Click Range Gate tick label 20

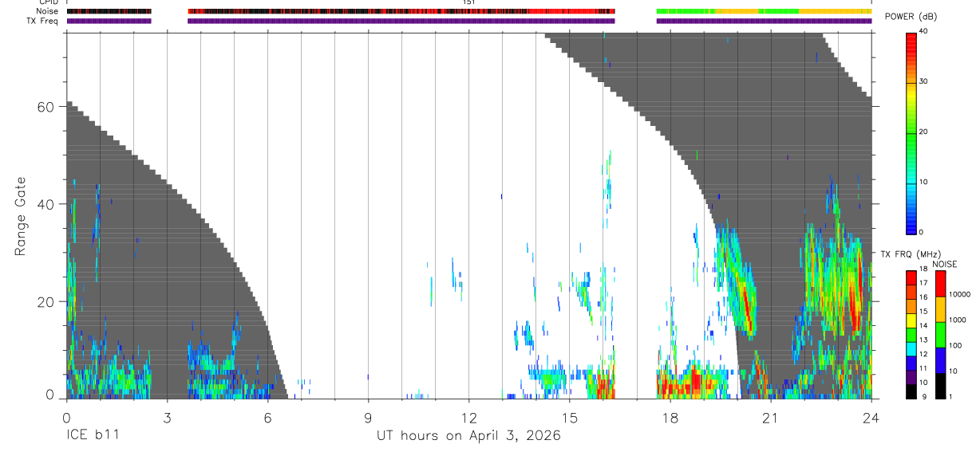click(45, 302)
